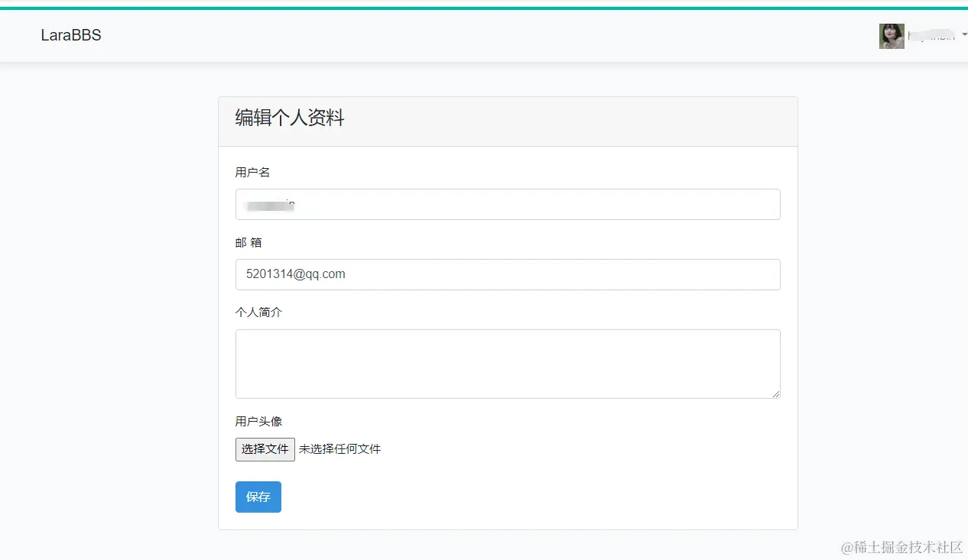The image size is (968, 560).
Task: Click the 保存 button
Action: (x=258, y=497)
